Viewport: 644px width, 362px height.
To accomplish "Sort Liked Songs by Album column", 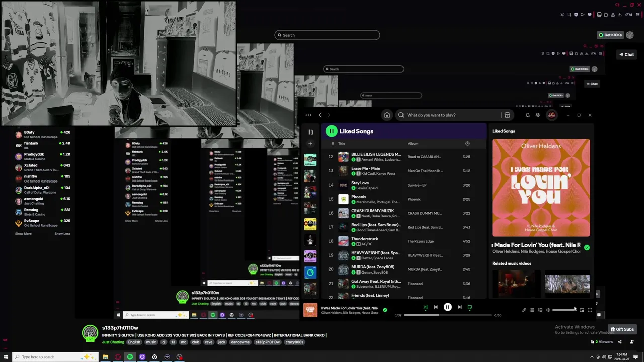I will coord(413,144).
